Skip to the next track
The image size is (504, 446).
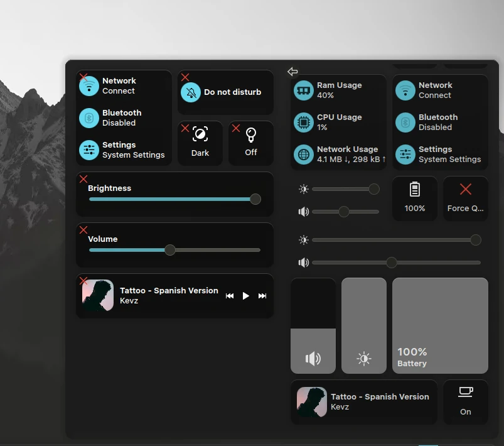tap(261, 295)
